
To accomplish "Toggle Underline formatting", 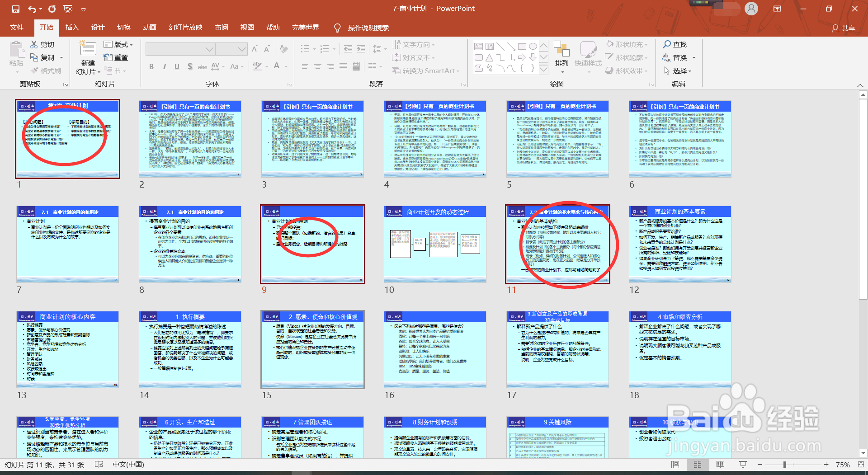I will tap(177, 66).
